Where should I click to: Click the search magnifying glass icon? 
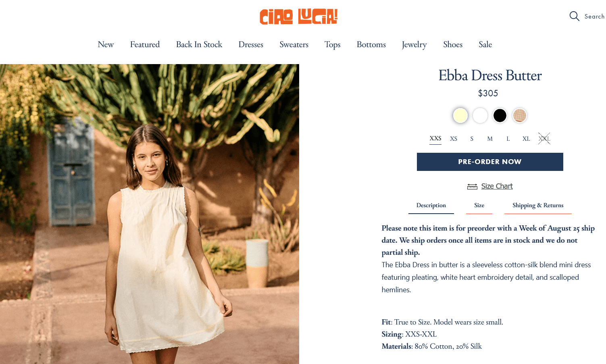(x=574, y=16)
